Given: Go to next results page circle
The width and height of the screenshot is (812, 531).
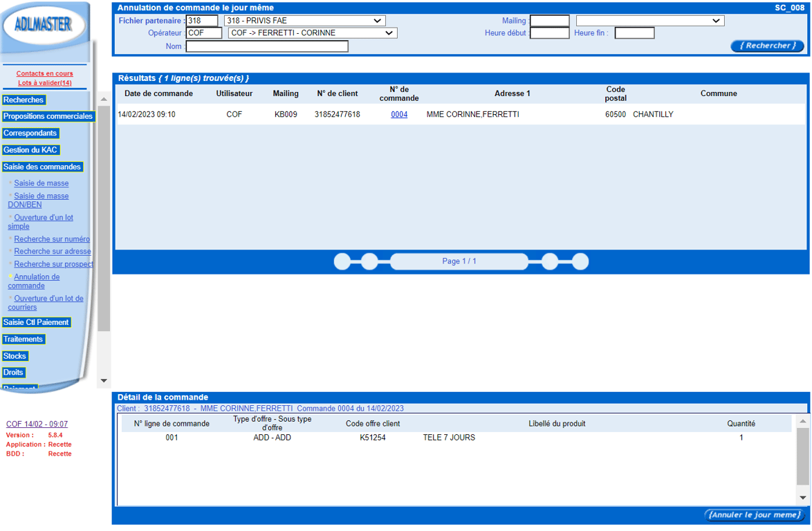Looking at the screenshot, I should (550, 261).
